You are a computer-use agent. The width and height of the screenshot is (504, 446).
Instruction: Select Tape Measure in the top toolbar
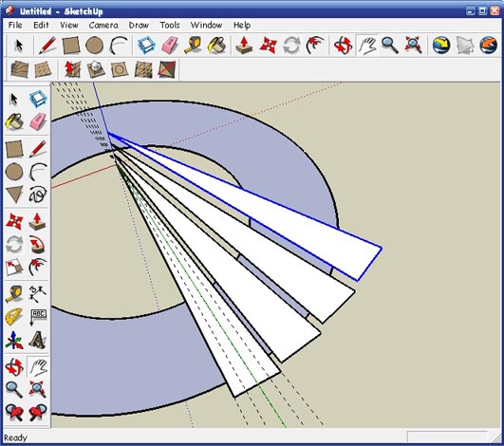point(194,46)
